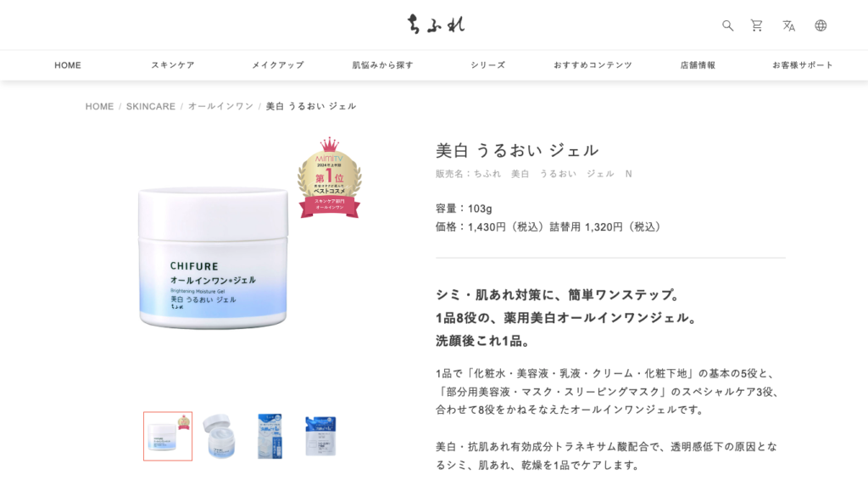This screenshot has height=480, width=868.
Task: Select the refill pouch thumbnail
Action: click(x=321, y=436)
